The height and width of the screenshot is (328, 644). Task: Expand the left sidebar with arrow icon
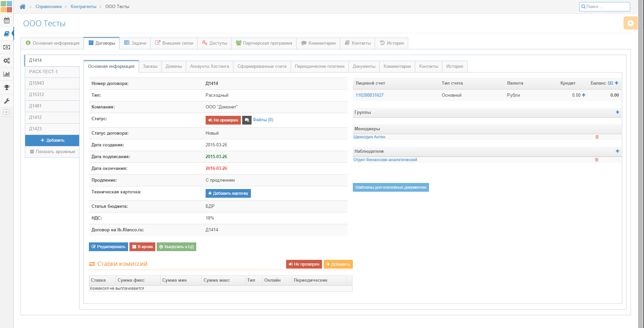point(6,112)
